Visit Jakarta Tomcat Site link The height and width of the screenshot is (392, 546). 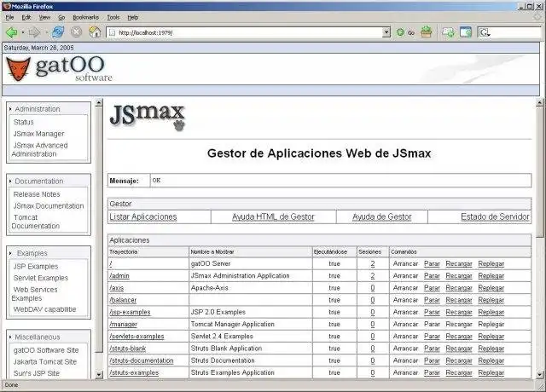pyautogui.click(x=45, y=361)
